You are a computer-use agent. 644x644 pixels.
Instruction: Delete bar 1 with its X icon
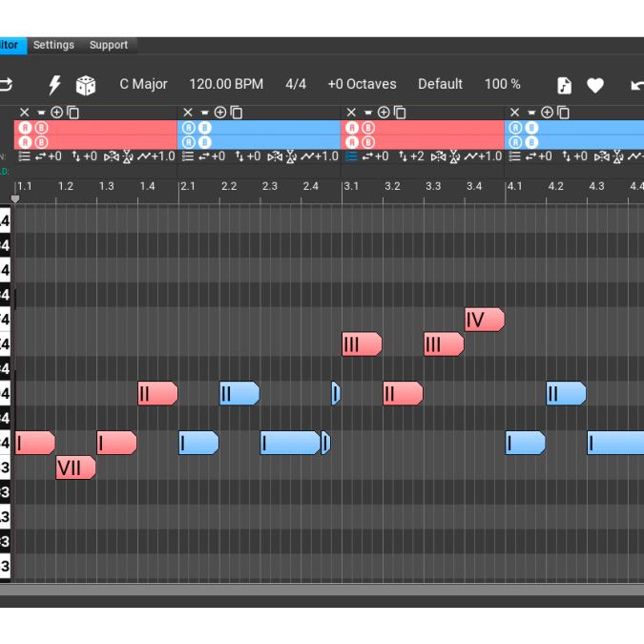click(25, 113)
